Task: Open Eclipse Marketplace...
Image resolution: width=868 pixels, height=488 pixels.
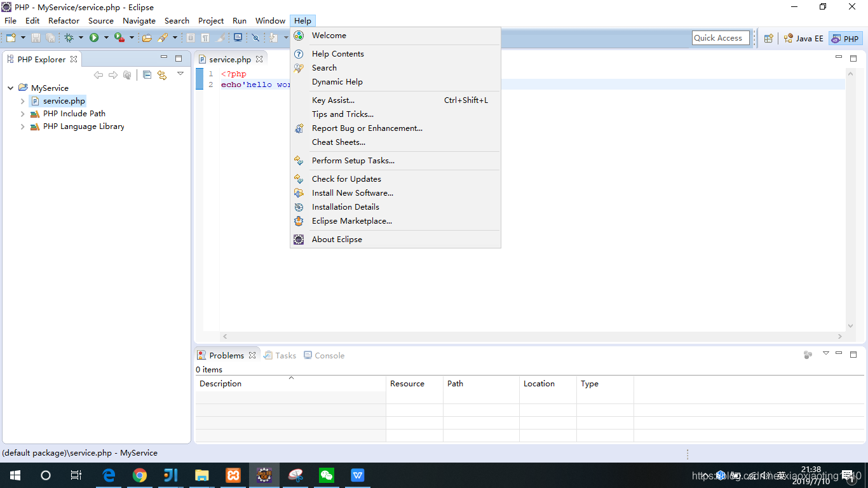Action: pos(395,221)
